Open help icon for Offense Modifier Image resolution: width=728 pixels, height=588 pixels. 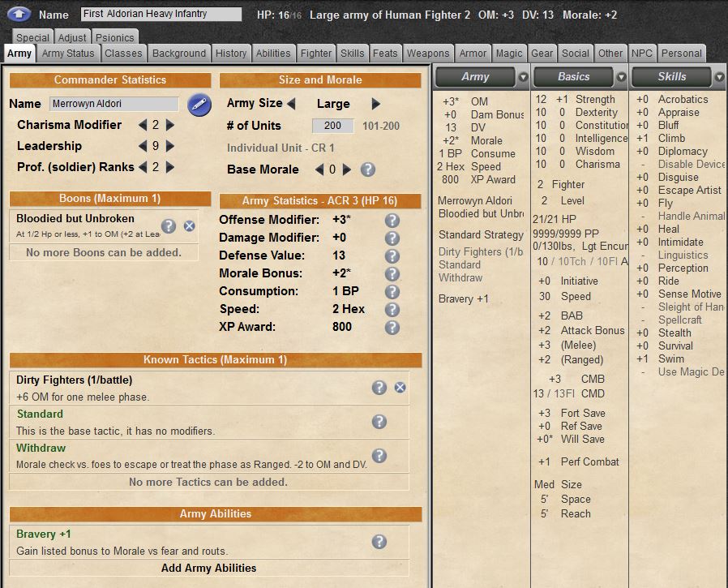click(392, 221)
